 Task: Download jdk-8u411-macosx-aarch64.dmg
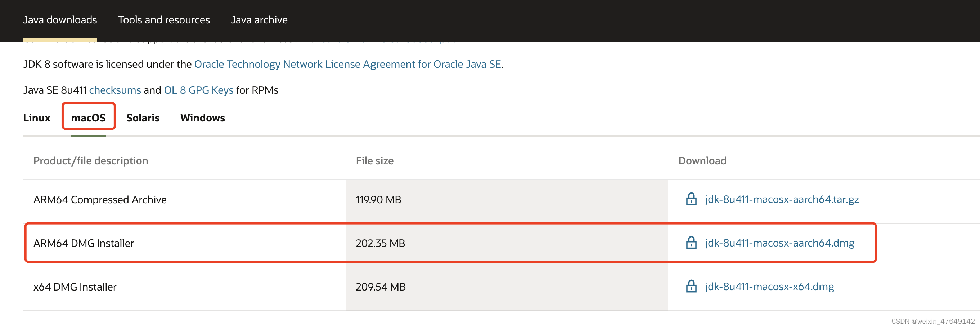click(x=779, y=243)
